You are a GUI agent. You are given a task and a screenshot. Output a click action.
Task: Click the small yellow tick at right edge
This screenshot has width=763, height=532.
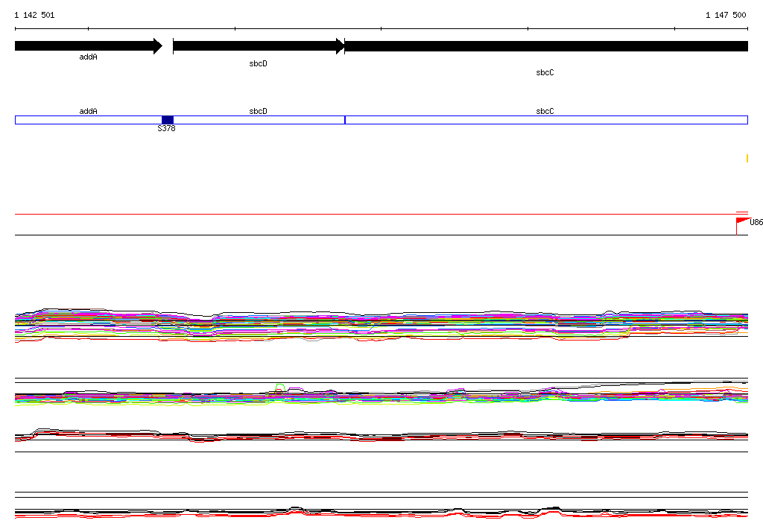(x=747, y=158)
